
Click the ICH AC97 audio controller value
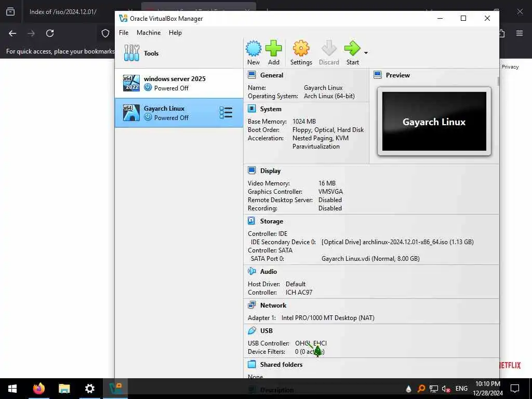[x=299, y=292]
